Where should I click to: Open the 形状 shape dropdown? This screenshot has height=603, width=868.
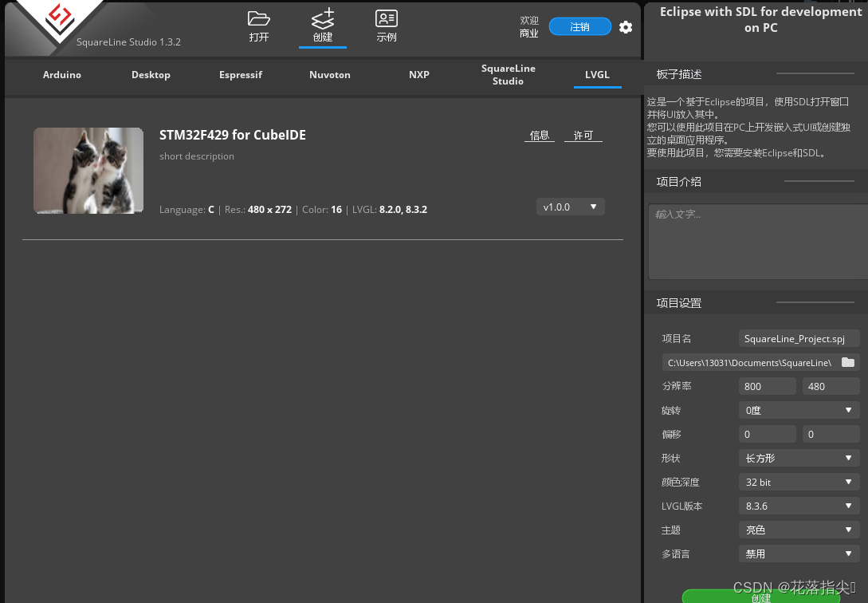(799, 458)
